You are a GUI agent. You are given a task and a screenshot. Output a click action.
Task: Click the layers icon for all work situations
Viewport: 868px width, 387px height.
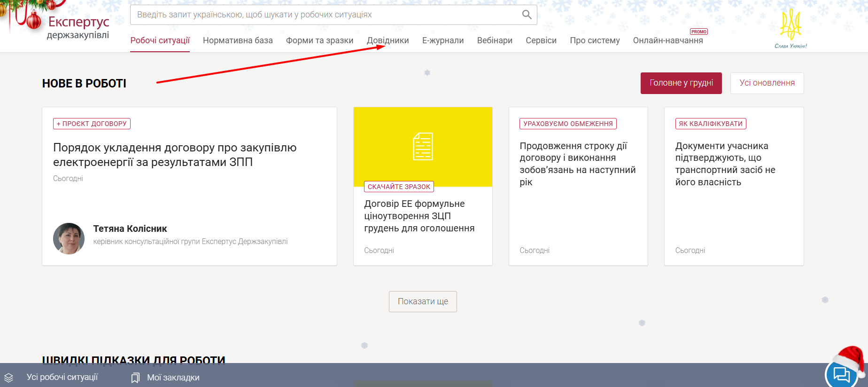[x=9, y=378]
